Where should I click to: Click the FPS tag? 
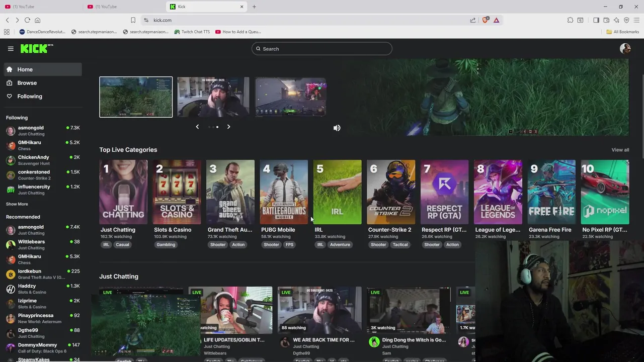pos(289,245)
